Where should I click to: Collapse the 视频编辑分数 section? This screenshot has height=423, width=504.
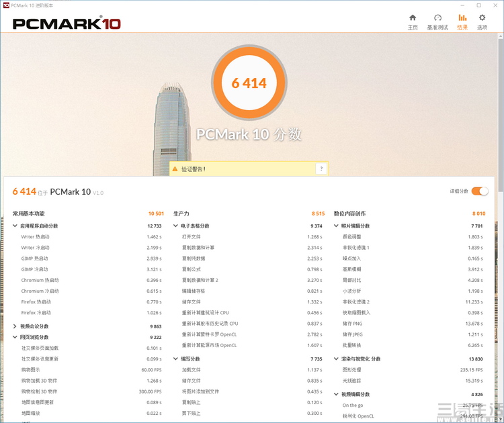pos(336,394)
